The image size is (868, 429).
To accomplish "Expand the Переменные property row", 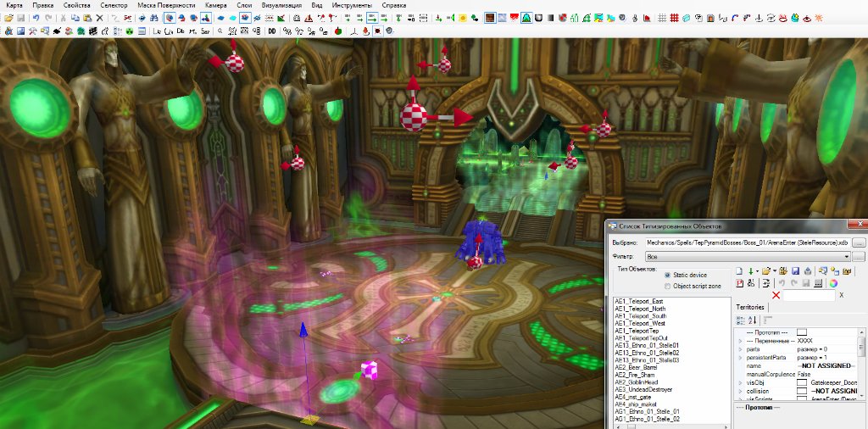I will click(740, 341).
